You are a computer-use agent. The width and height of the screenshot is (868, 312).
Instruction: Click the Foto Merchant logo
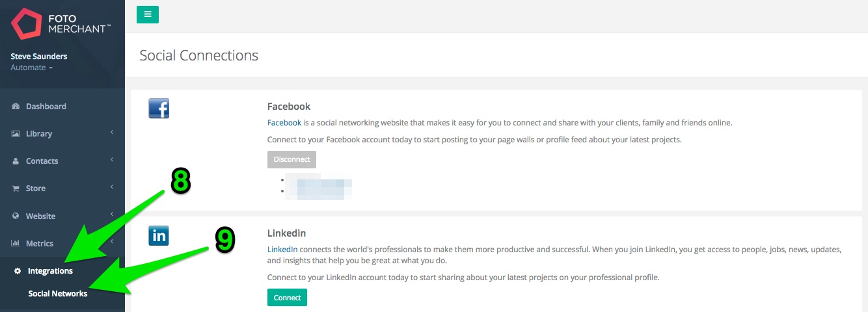[61, 24]
